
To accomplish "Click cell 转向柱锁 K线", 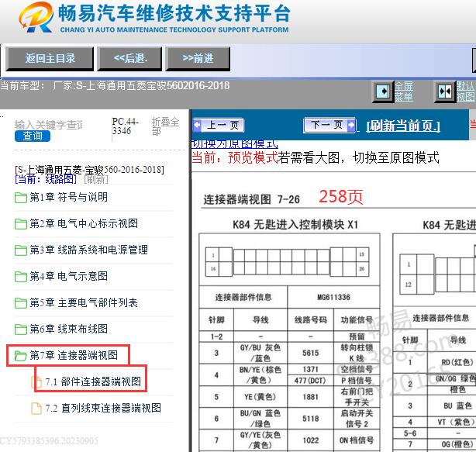I will [357, 353].
